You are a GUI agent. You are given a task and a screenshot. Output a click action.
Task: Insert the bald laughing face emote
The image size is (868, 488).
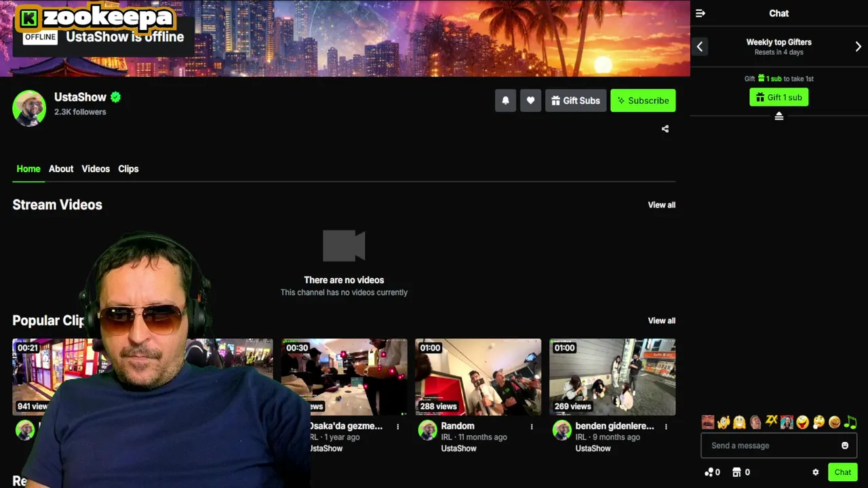[x=755, y=422]
